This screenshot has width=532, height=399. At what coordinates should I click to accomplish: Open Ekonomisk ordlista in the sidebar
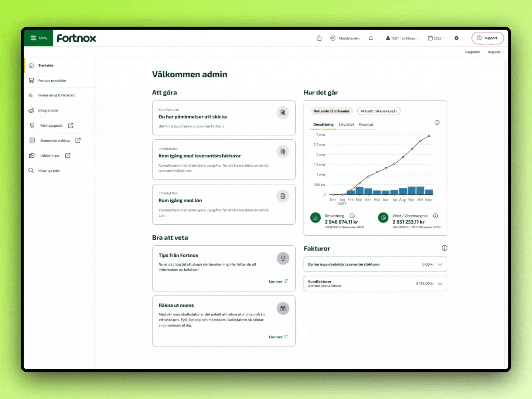pyautogui.click(x=59, y=140)
